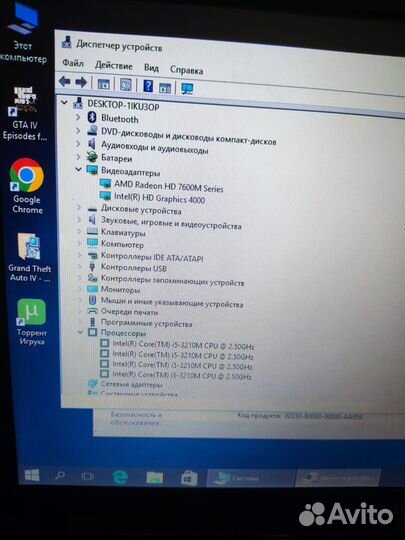
Task: Click the Bluetooth symbol icon
Action: (92, 117)
